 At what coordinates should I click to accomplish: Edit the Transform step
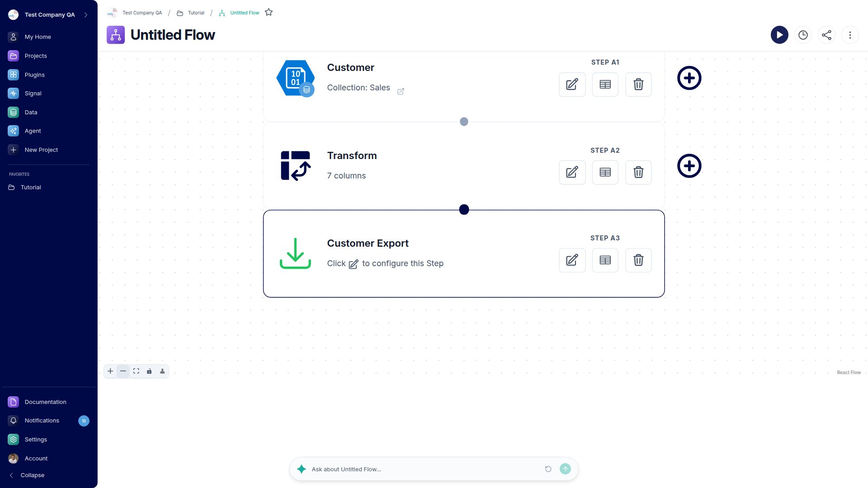click(572, 172)
